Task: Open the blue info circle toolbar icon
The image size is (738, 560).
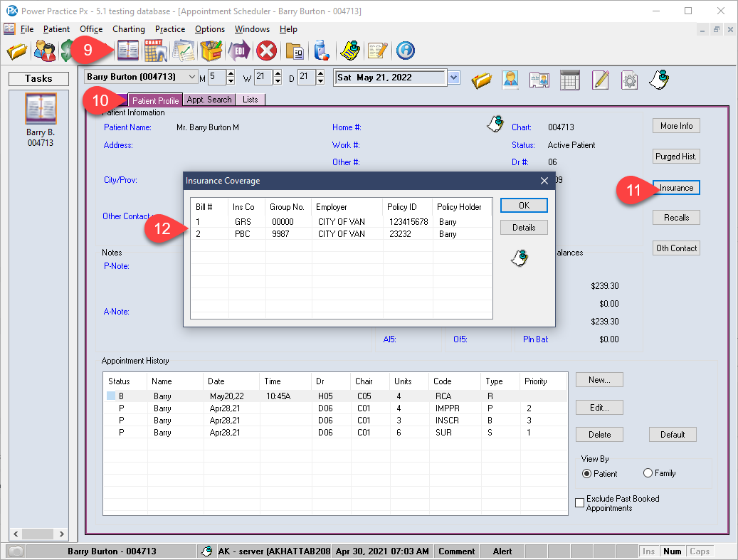Action: 405,51
